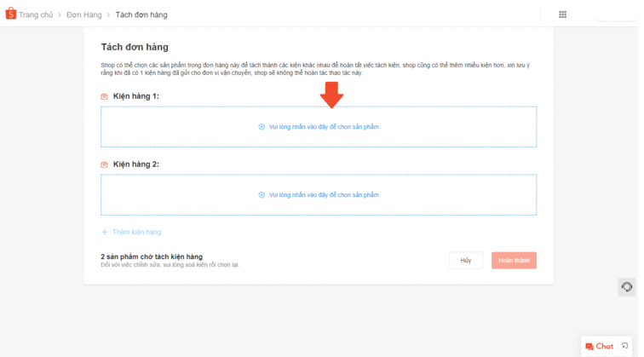Click the white account box at top right
Viewport: 644px width, 357px height.
click(x=618, y=14)
